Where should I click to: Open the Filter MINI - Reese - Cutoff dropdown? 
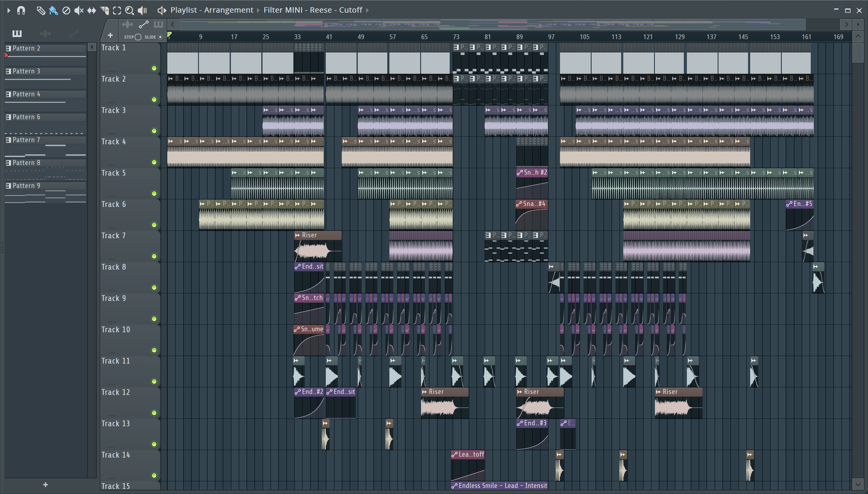313,10
